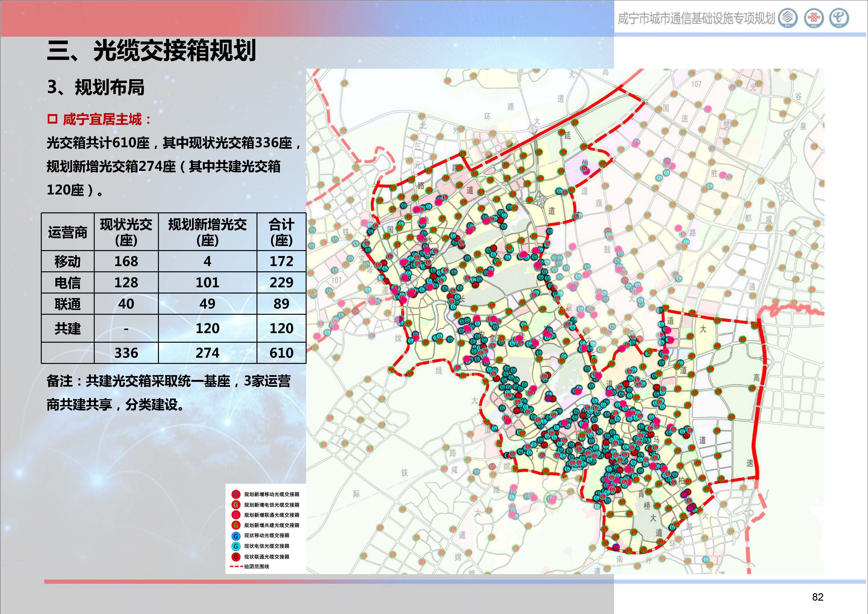Viewport: 868px width, 614px height.
Task: Click the China Unicom red knot logo
Action: click(x=814, y=18)
